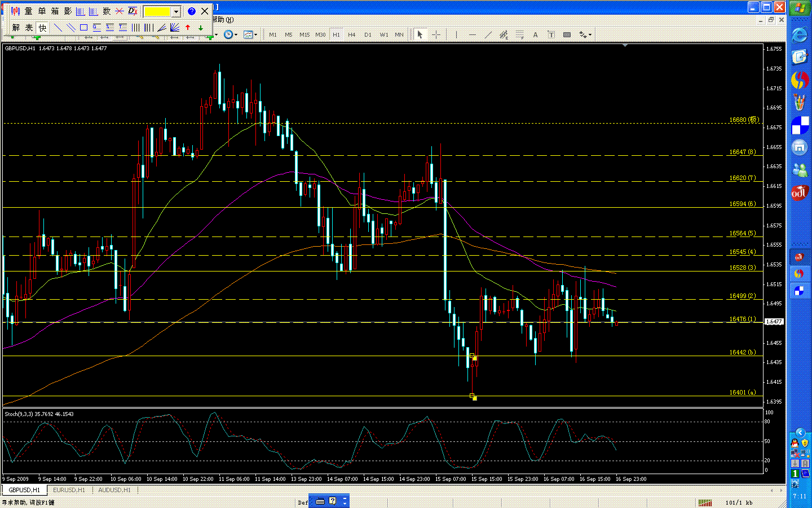Click the chart shift triangle marker
Viewport: 812px width, 508px height.
625,45
